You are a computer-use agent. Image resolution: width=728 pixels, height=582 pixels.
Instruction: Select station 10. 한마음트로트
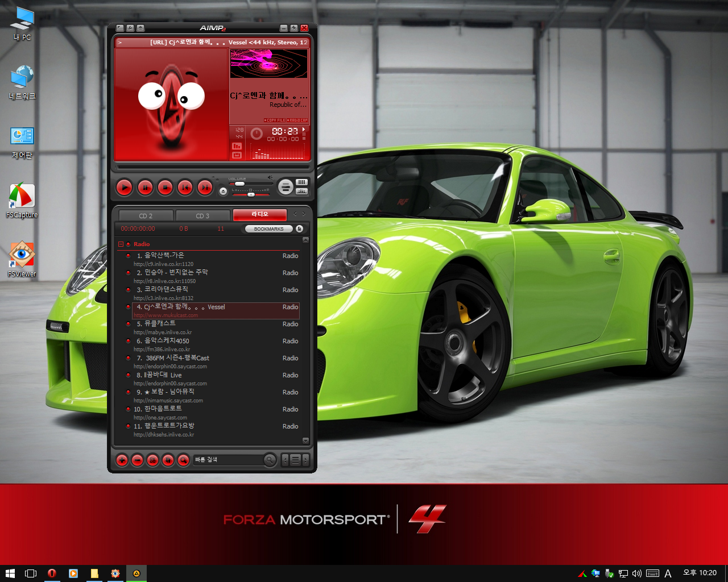[215, 413]
